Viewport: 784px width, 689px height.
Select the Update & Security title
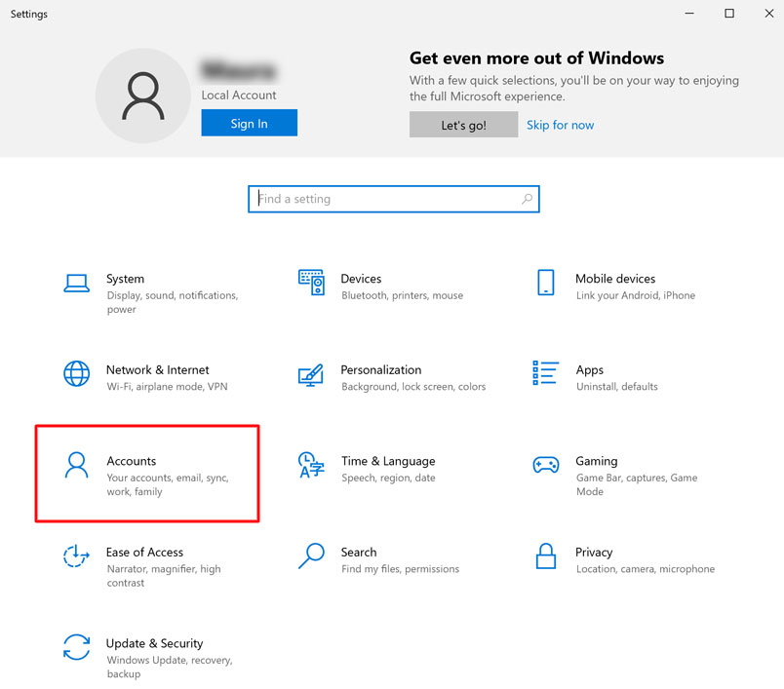pyautogui.click(x=154, y=643)
